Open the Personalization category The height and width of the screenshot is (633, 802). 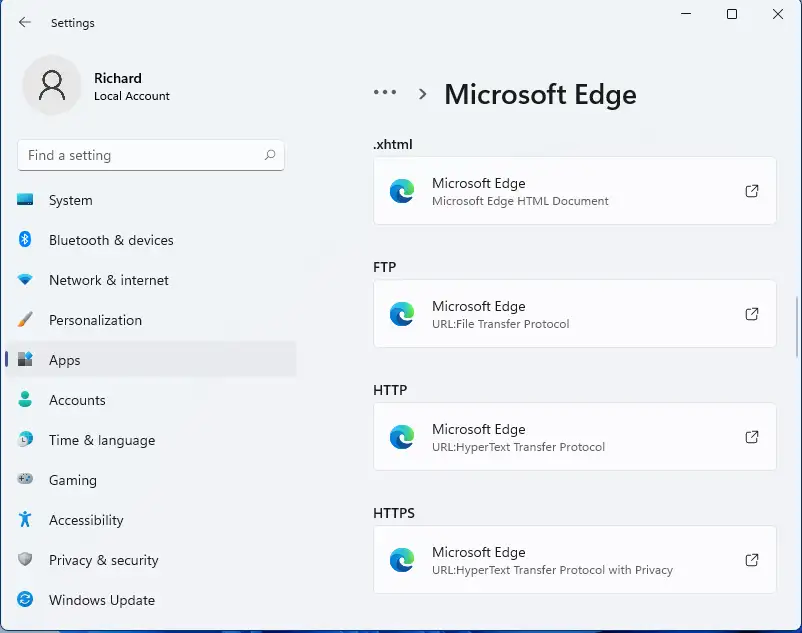[x=151, y=320]
